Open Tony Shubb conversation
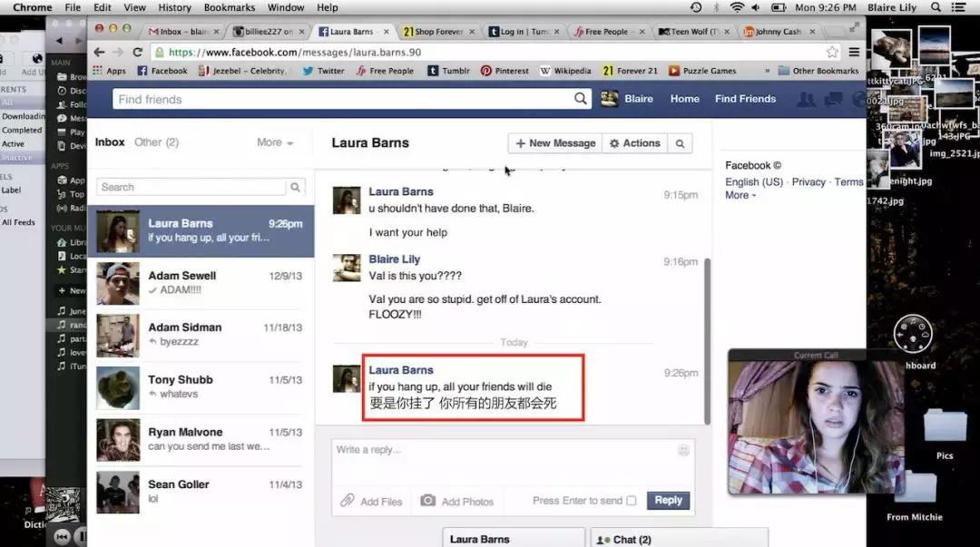 coord(201,388)
